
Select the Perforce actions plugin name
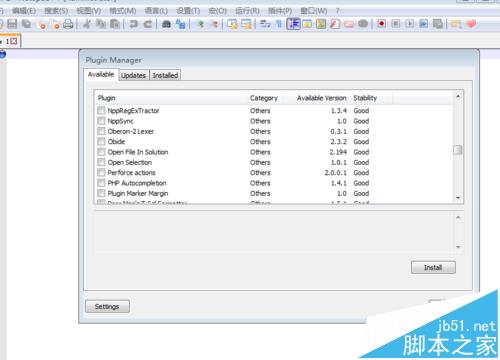pyautogui.click(x=131, y=173)
